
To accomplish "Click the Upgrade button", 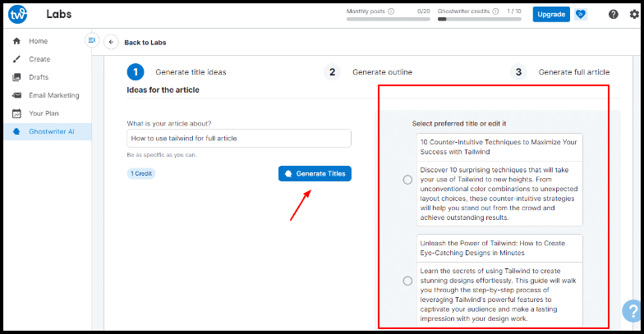I will 551,15.
